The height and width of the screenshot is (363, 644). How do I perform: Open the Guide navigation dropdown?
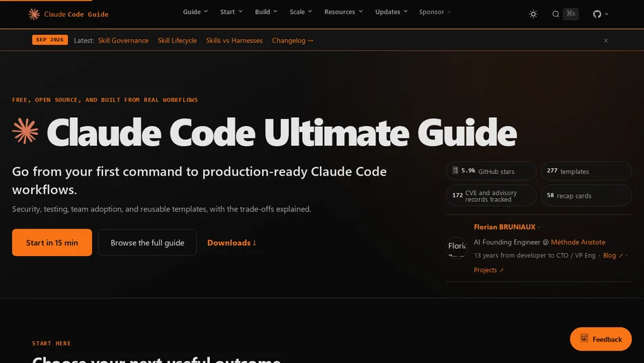195,12
